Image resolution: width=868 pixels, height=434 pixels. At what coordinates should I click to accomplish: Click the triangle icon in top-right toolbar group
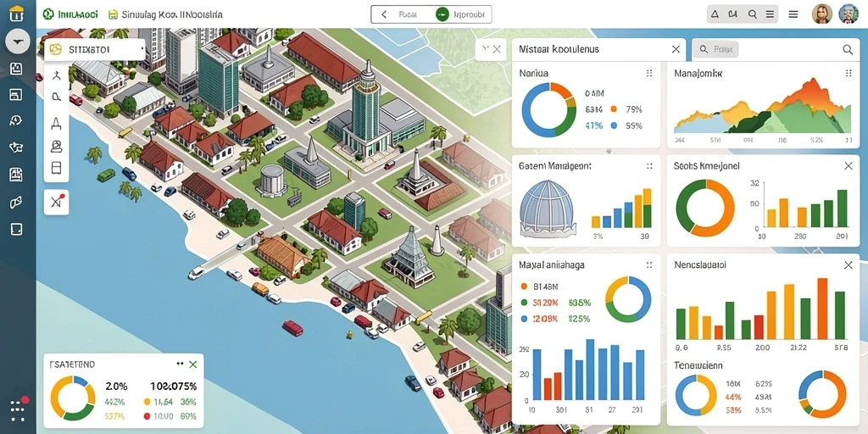pyautogui.click(x=715, y=14)
